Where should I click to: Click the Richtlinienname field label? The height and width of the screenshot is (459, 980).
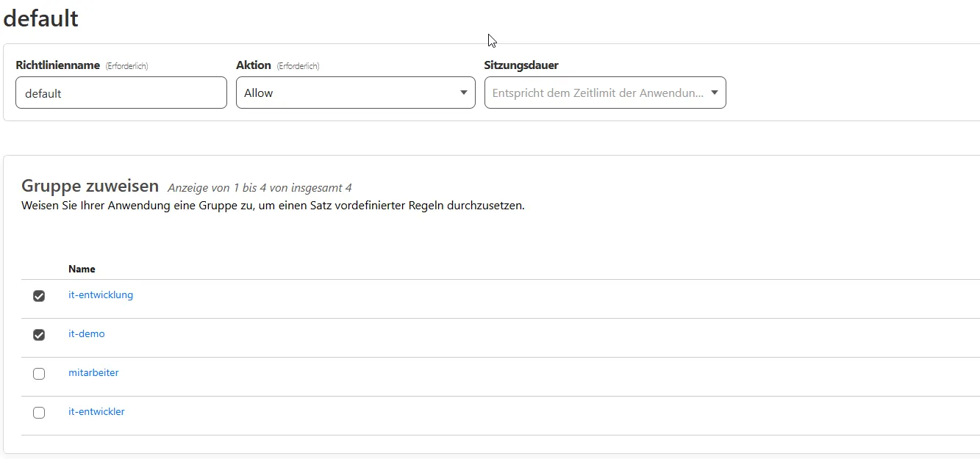58,65
